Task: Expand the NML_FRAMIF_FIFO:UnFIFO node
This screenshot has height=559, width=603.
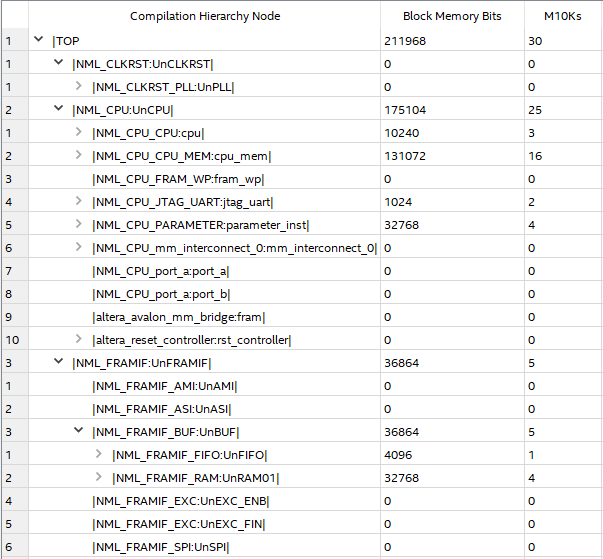Action: click(98, 454)
